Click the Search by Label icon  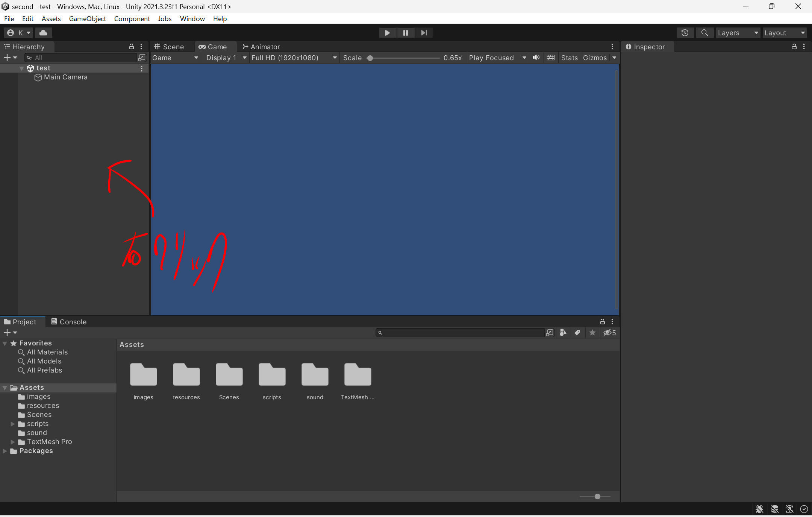click(x=577, y=333)
